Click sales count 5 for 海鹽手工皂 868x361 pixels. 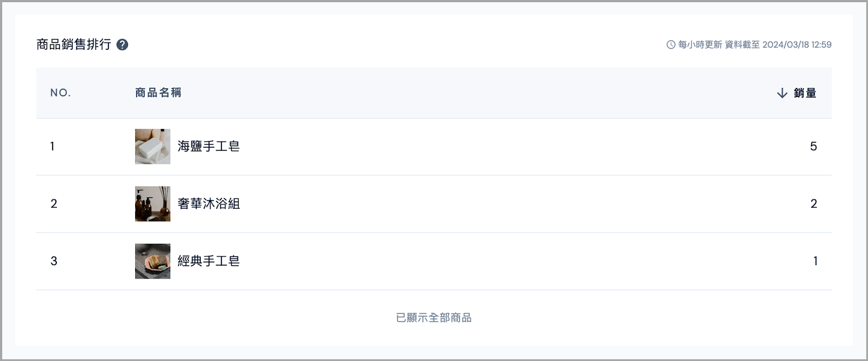coord(813,146)
